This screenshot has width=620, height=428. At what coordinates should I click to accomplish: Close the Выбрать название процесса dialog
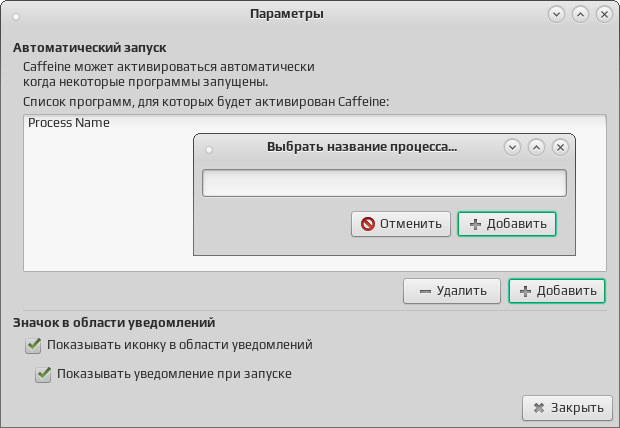point(560,148)
